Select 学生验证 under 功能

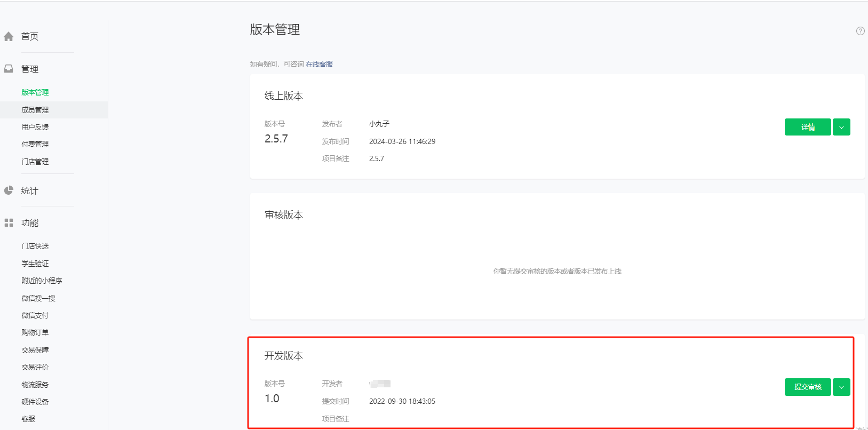point(35,264)
